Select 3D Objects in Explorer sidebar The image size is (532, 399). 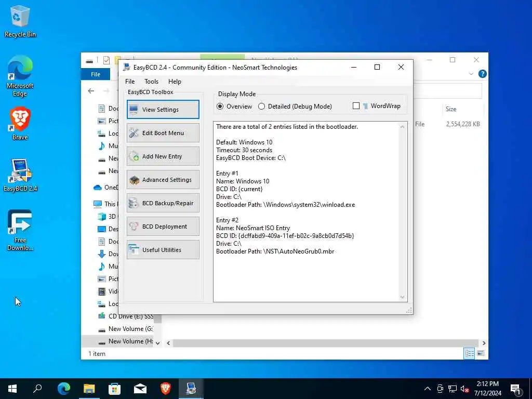(x=107, y=217)
